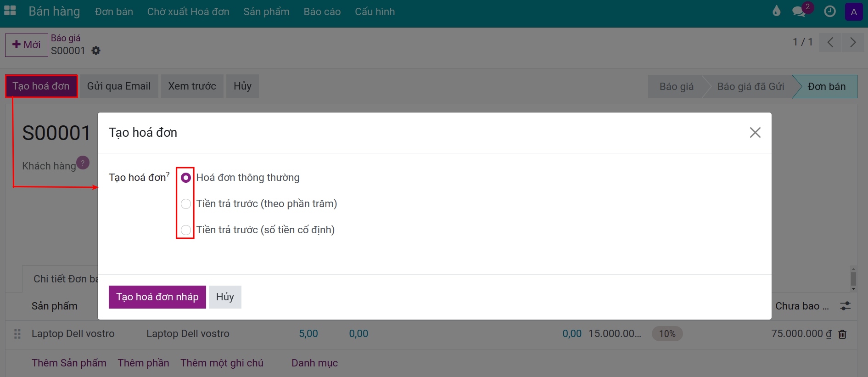
Task: Select the Đơn bán status stage
Action: [x=826, y=87]
